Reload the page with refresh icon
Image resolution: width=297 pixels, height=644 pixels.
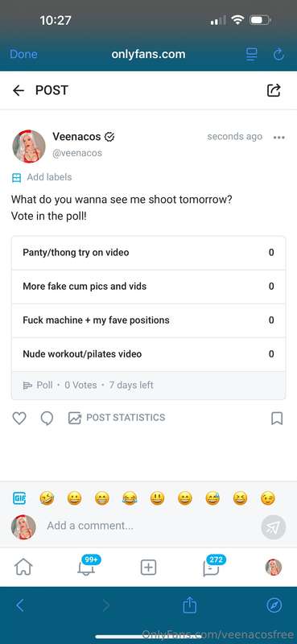(279, 54)
